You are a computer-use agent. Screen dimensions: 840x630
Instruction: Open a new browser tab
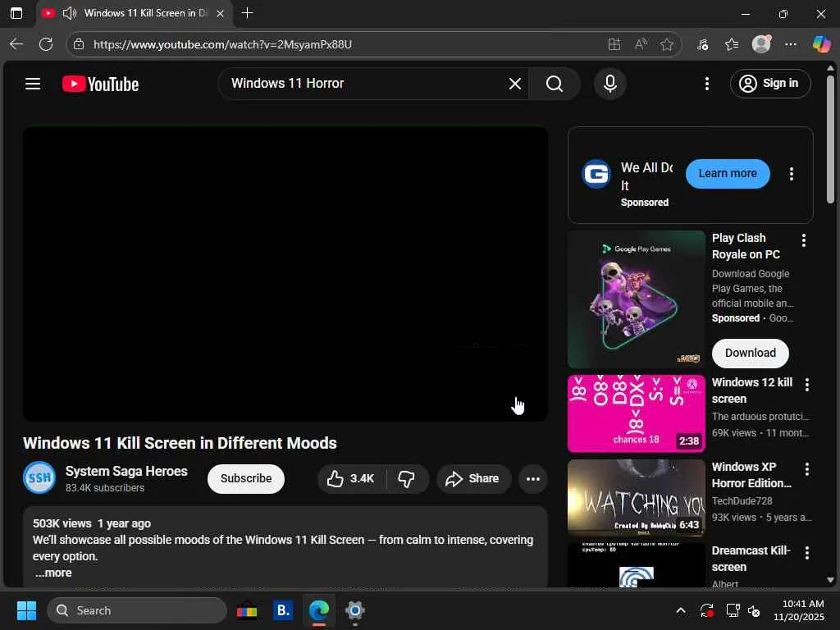tap(247, 13)
